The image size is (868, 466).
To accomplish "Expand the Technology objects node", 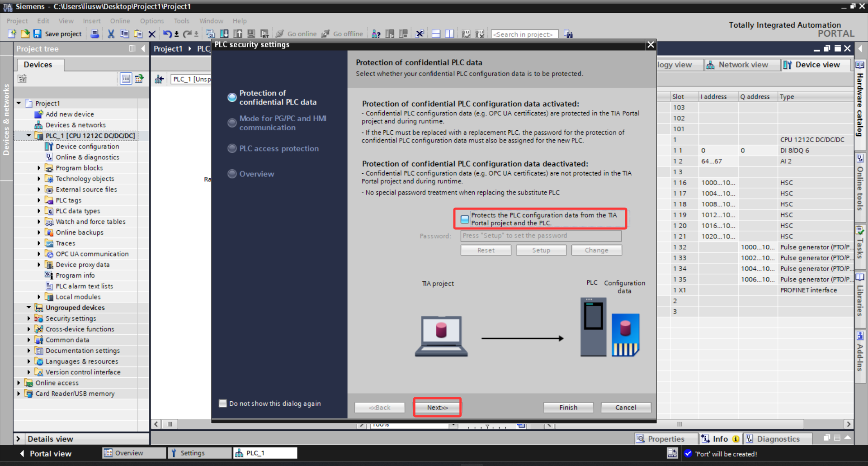I will pos(39,179).
